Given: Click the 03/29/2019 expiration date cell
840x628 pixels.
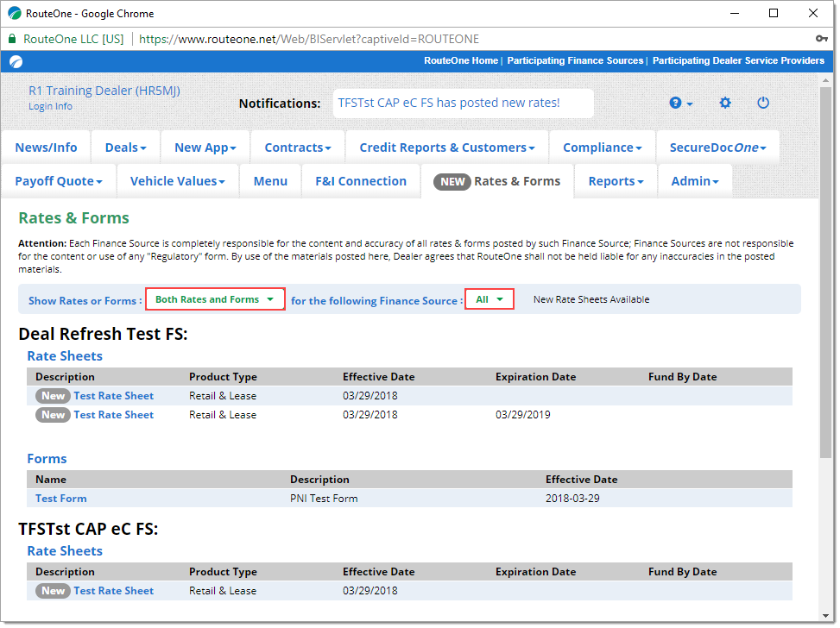Looking at the screenshot, I should point(523,415).
